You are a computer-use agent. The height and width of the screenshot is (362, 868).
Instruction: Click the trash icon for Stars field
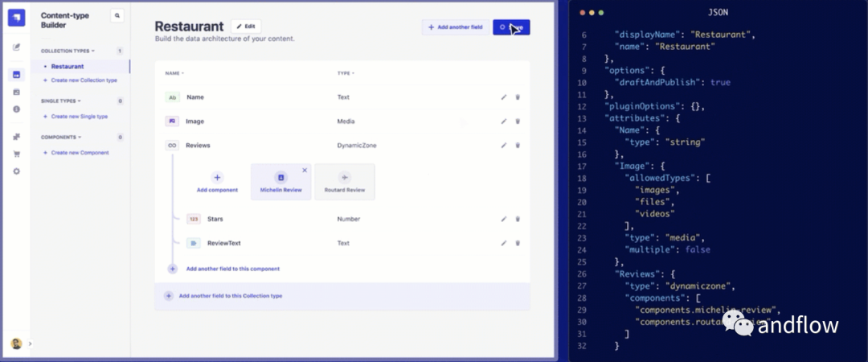(518, 219)
